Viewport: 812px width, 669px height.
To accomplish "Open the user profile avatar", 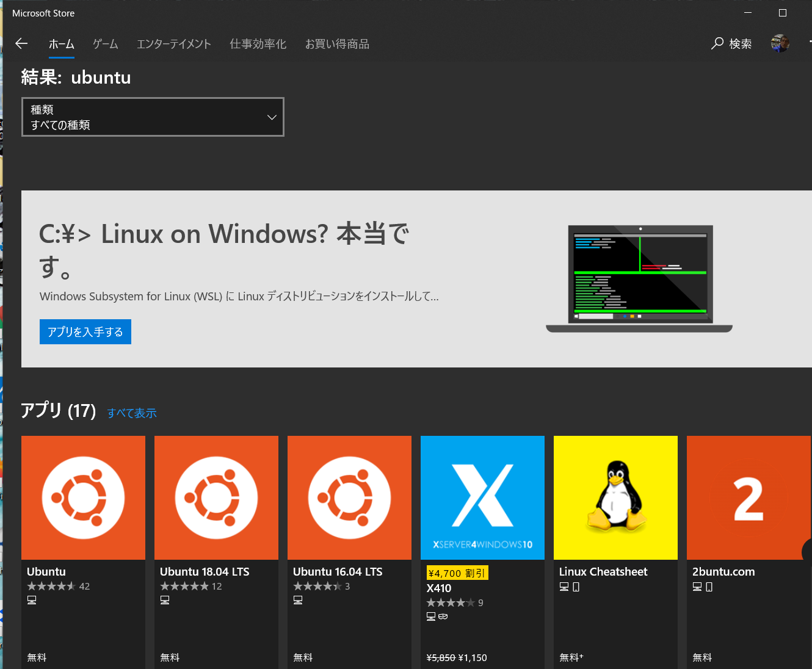I will click(x=780, y=43).
